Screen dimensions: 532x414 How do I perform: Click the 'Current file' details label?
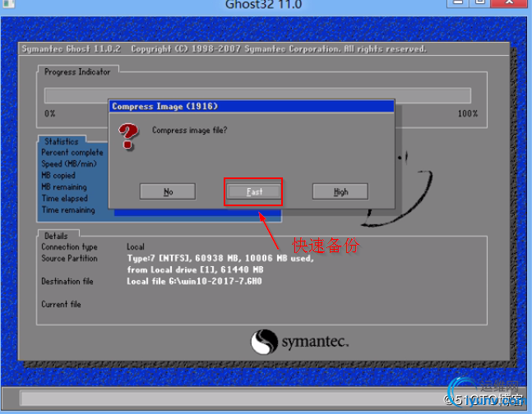tap(61, 304)
